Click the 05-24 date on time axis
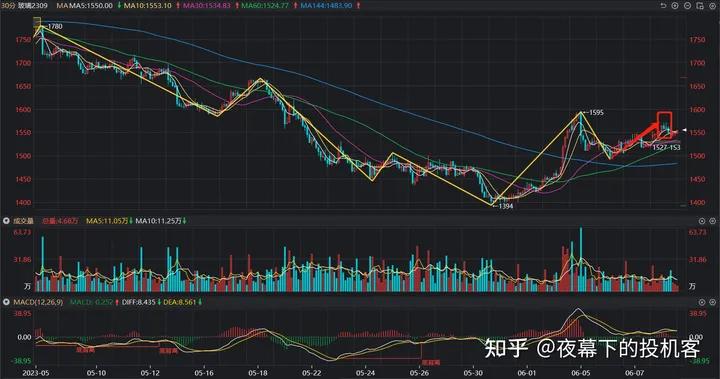Image resolution: width=720 pixels, height=379 pixels. pyautogui.click(x=365, y=373)
